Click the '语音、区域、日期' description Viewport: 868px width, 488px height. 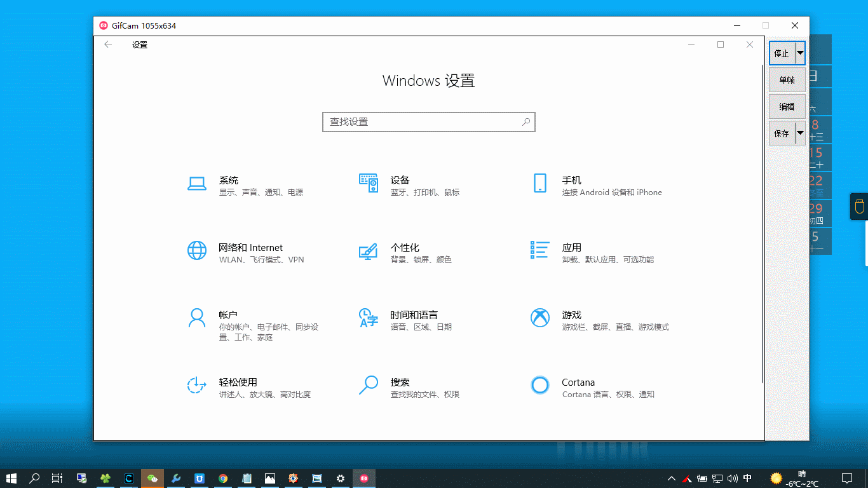(421, 327)
